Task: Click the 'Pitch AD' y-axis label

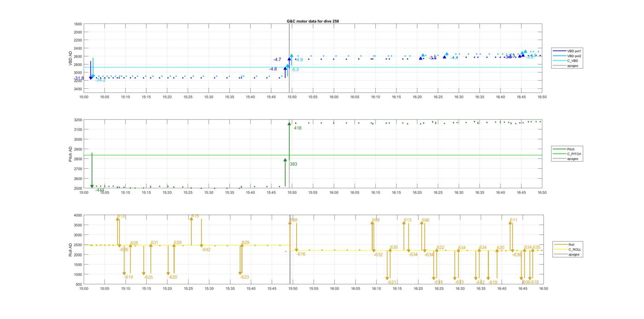Action: pos(71,154)
